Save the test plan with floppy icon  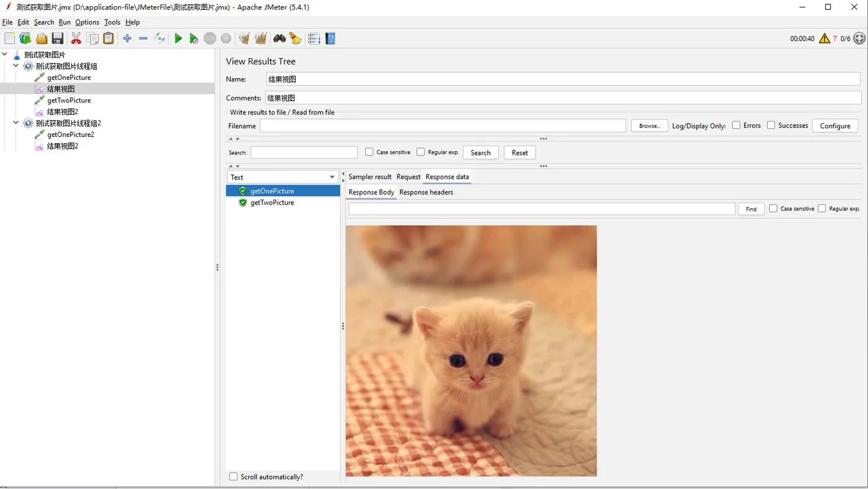pyautogui.click(x=58, y=38)
